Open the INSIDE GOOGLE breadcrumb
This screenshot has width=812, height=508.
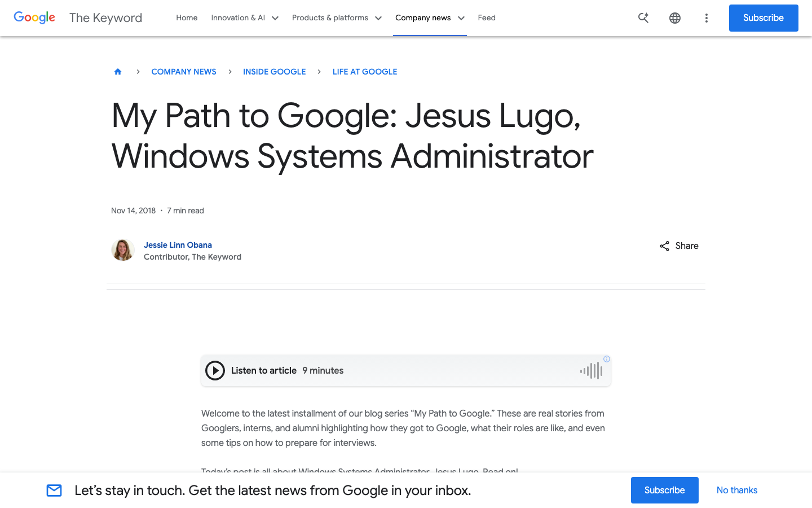point(275,72)
